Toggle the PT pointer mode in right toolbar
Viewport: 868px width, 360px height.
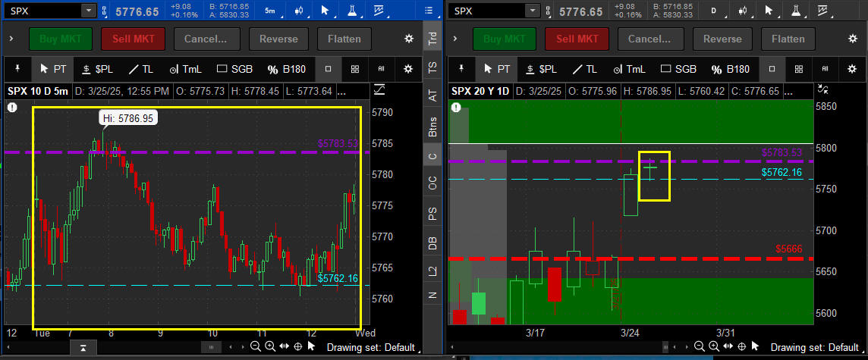(497, 69)
